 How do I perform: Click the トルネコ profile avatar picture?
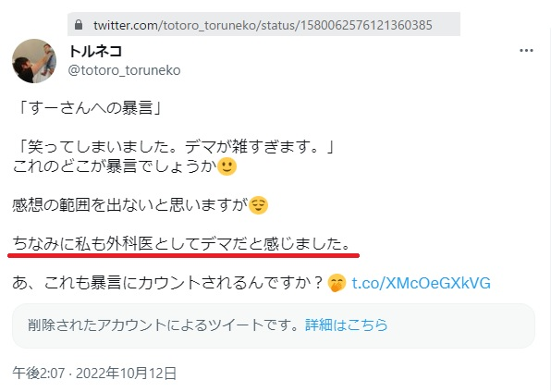pyautogui.click(x=34, y=61)
